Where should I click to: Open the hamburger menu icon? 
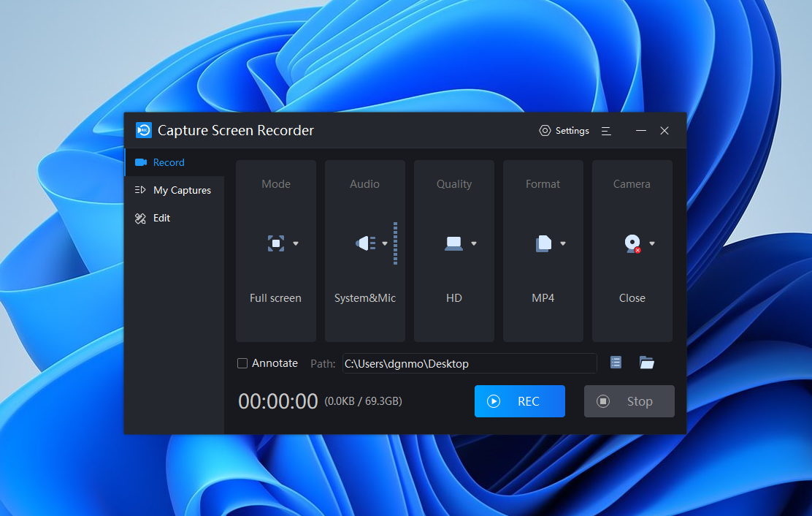point(606,131)
